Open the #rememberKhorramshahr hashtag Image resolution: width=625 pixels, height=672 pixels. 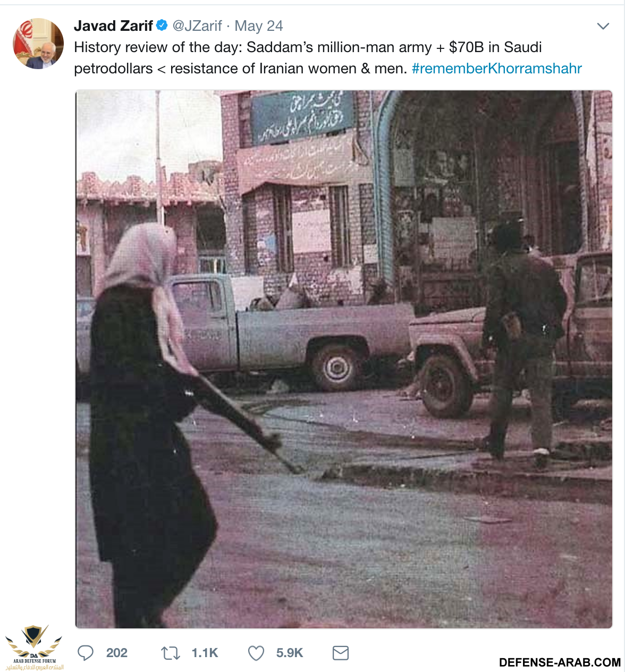[x=497, y=69]
